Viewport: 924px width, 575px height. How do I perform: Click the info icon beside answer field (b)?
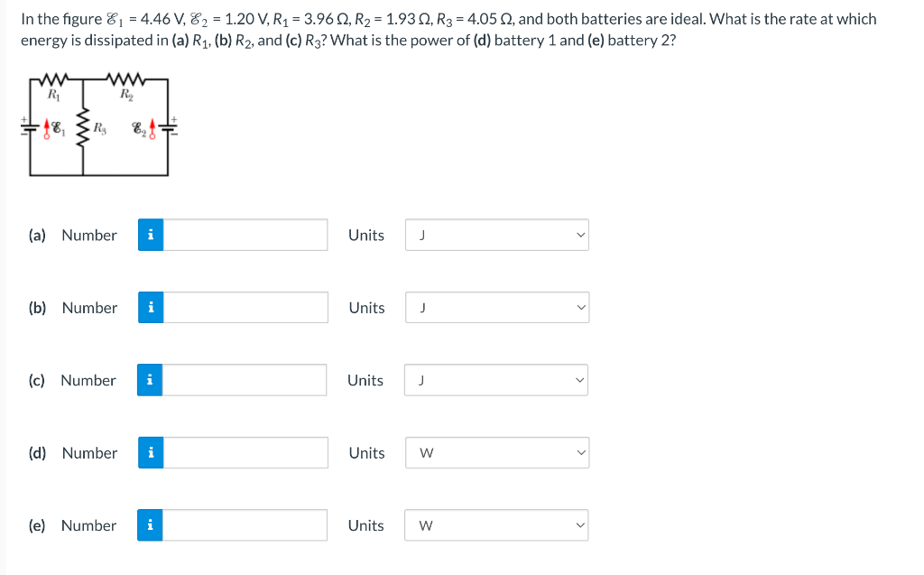pos(150,307)
